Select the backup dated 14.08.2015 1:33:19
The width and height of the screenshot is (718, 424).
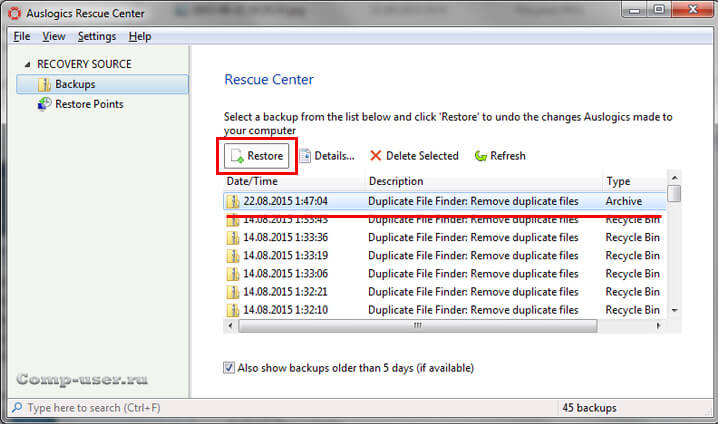[445, 255]
